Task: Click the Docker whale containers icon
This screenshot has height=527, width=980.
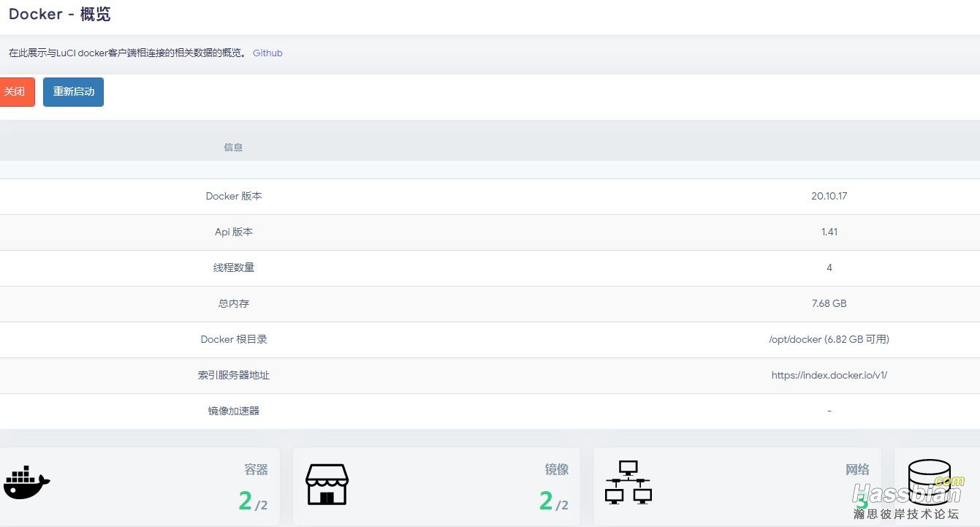Action: [27, 482]
